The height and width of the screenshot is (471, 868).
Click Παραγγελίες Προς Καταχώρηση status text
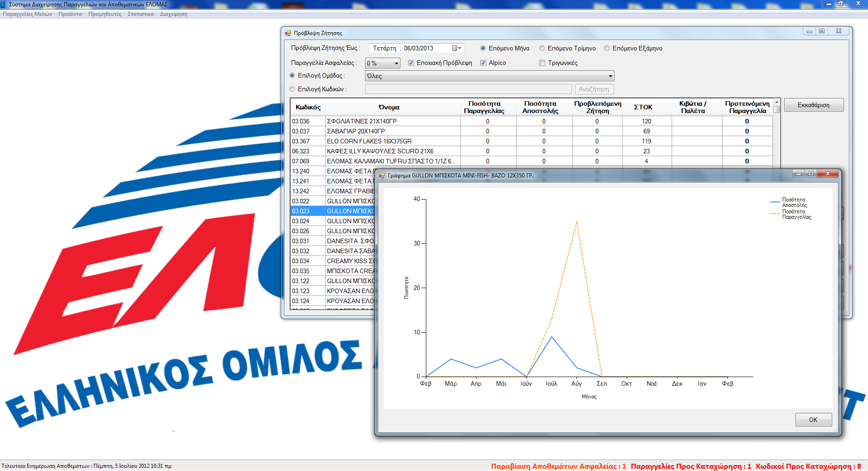click(691, 466)
